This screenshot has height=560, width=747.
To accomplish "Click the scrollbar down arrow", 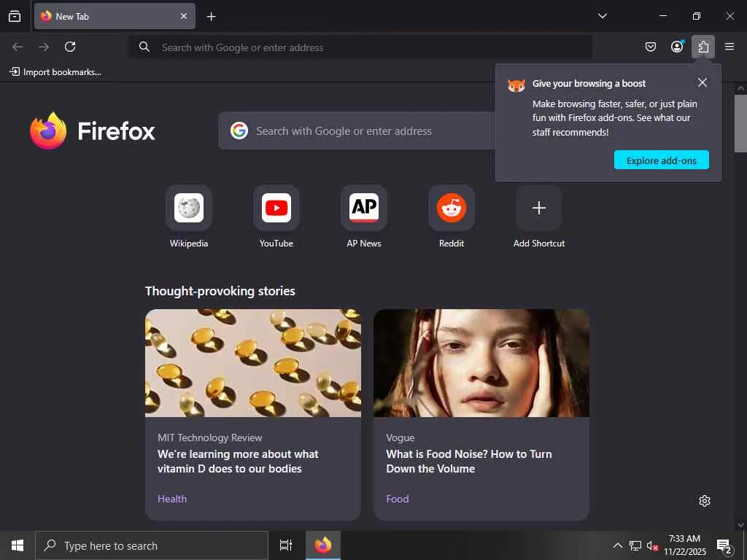I will pyautogui.click(x=740, y=525).
